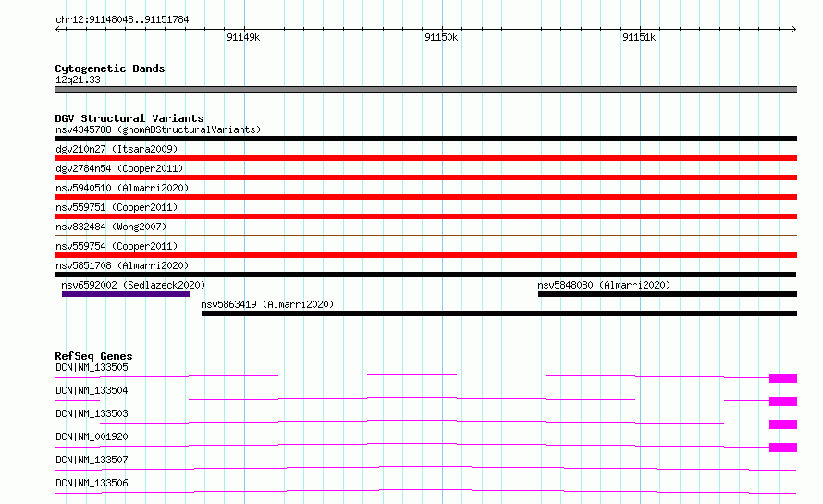
Task: Click the magenta exon block of DCN|NM_133505
Action: [783, 378]
